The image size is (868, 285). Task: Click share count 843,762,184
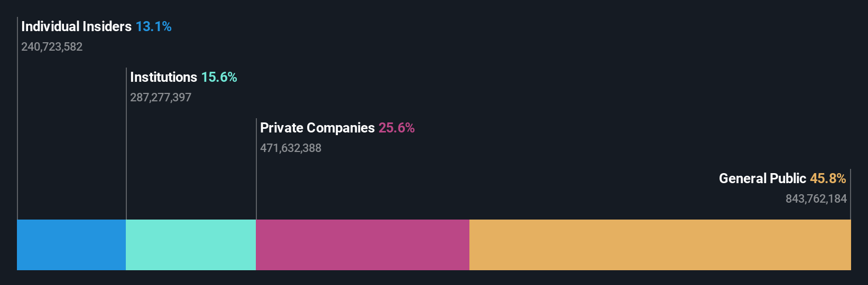[816, 198]
